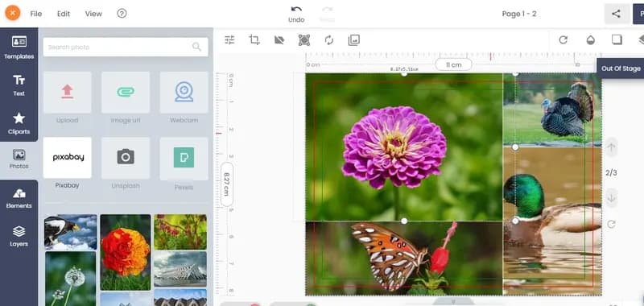This screenshot has height=306, width=644.
Task: Click the Out Of Stage tooltip button
Action: [x=621, y=68]
